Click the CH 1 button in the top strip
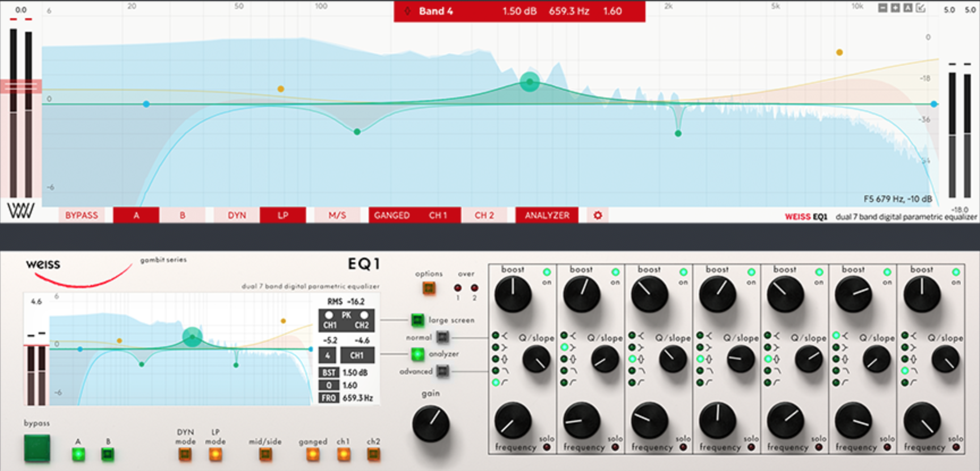 coord(438,215)
